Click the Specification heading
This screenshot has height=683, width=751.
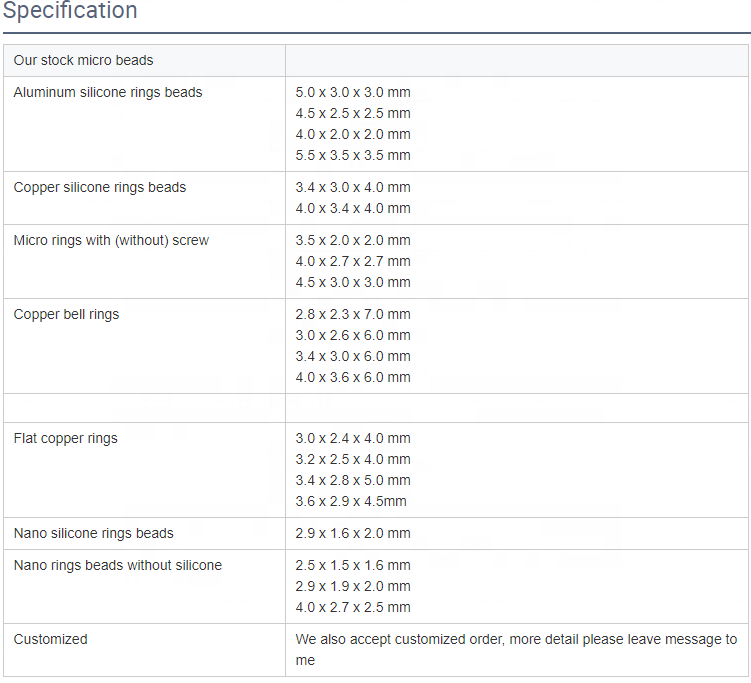[70, 11]
